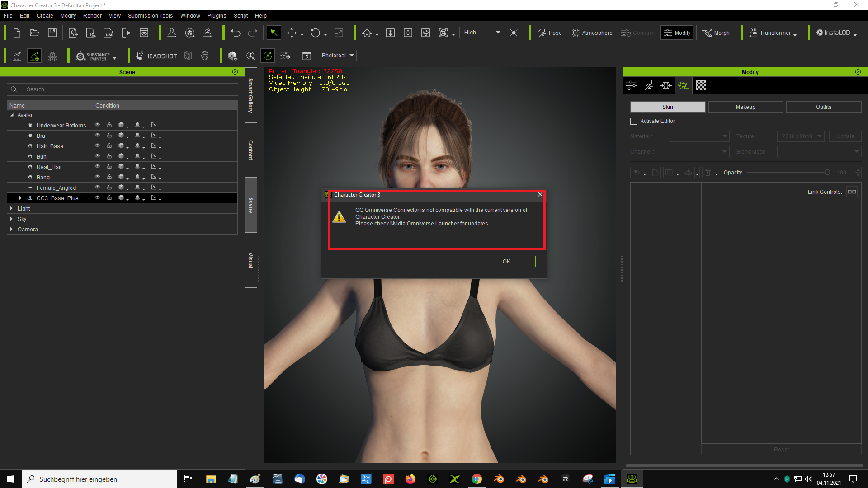Hide the Bun item with eye icon
The height and width of the screenshot is (488, 868).
coord(97,156)
